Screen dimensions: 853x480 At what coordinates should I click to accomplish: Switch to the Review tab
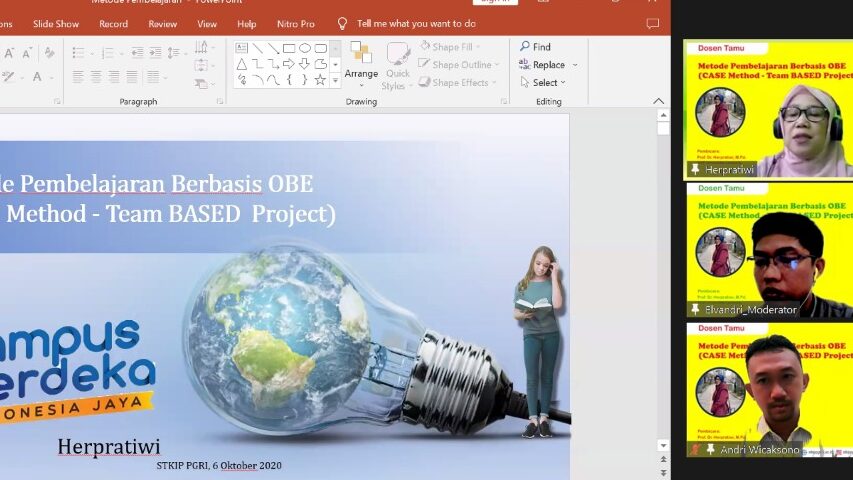click(x=162, y=23)
